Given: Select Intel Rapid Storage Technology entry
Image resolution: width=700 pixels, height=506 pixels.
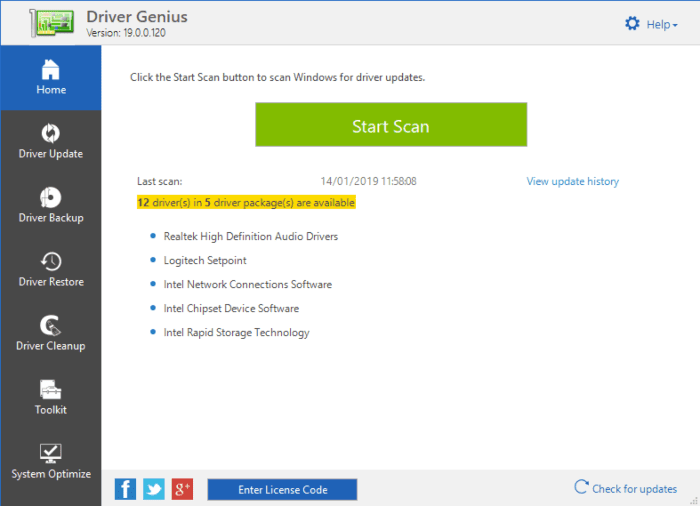Looking at the screenshot, I should [x=237, y=333].
